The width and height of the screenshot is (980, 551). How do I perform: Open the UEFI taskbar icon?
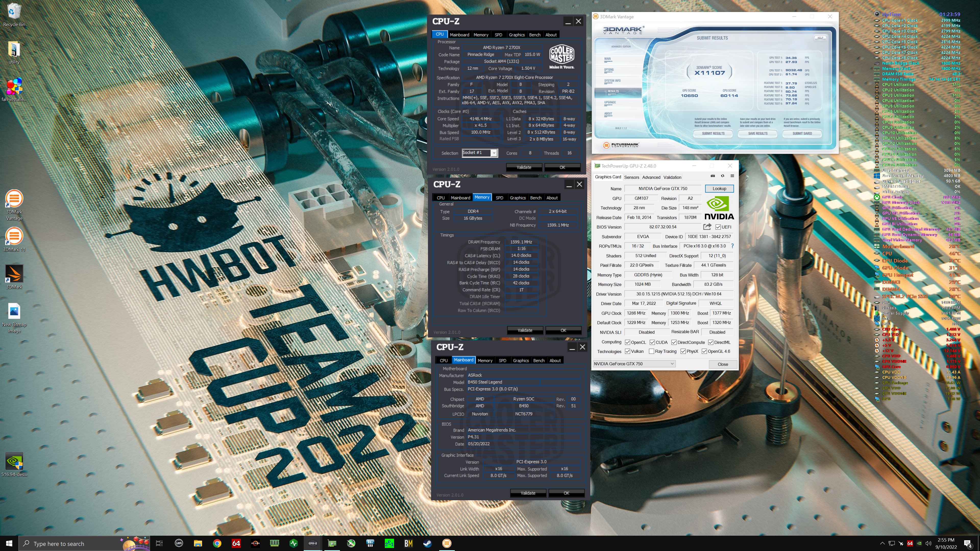(x=179, y=543)
